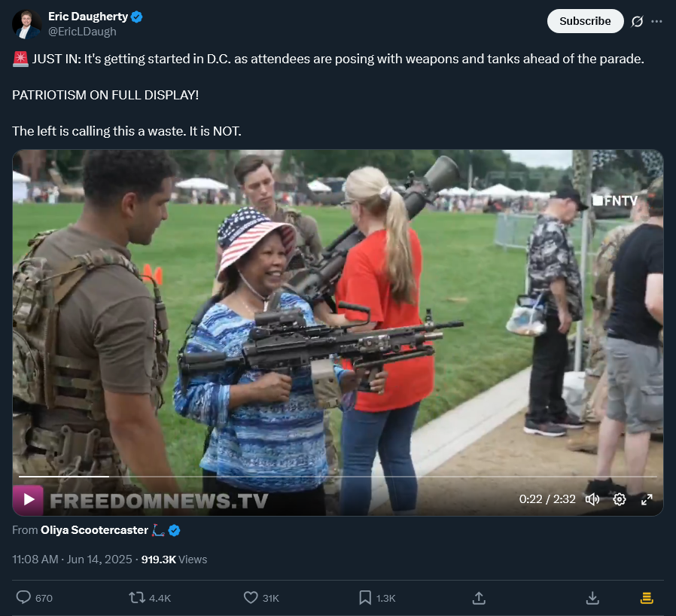Play the video with the play button
676x616 pixels.
click(29, 499)
